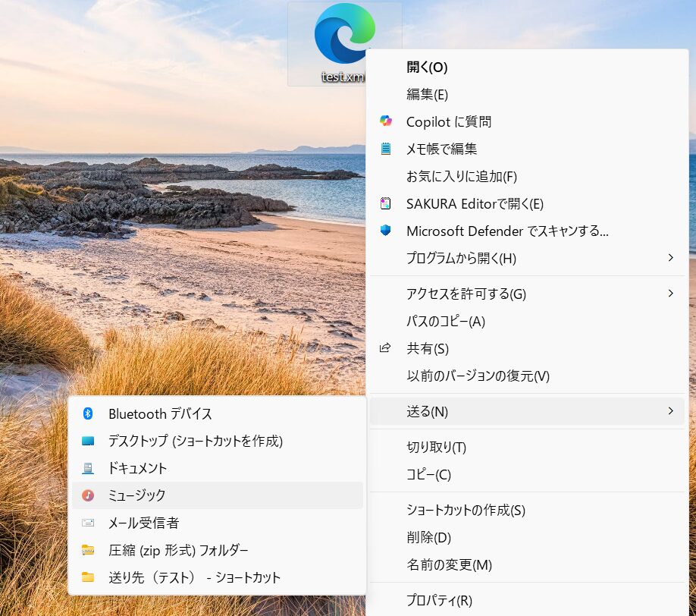Open with SAKURA Editorで開く(E)

coord(527,203)
